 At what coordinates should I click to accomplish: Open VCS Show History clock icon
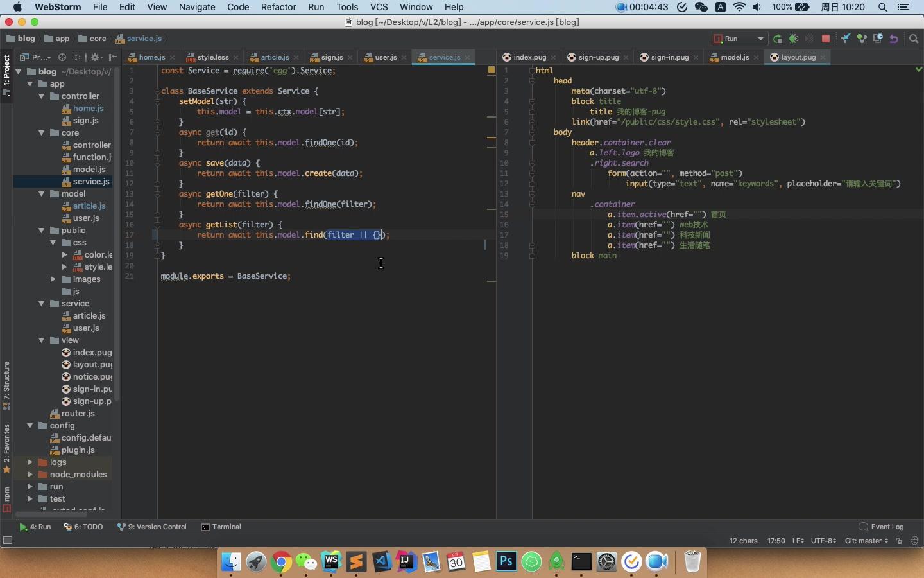click(878, 39)
